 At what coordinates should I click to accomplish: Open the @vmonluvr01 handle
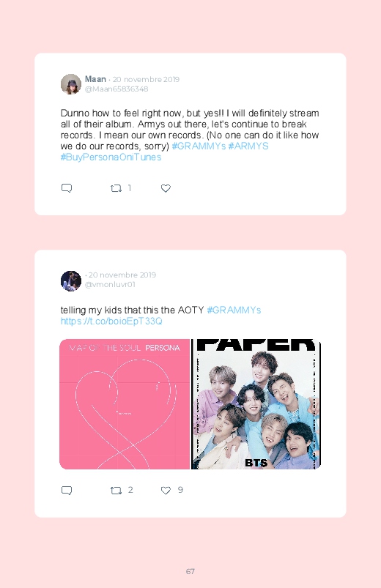tap(110, 284)
